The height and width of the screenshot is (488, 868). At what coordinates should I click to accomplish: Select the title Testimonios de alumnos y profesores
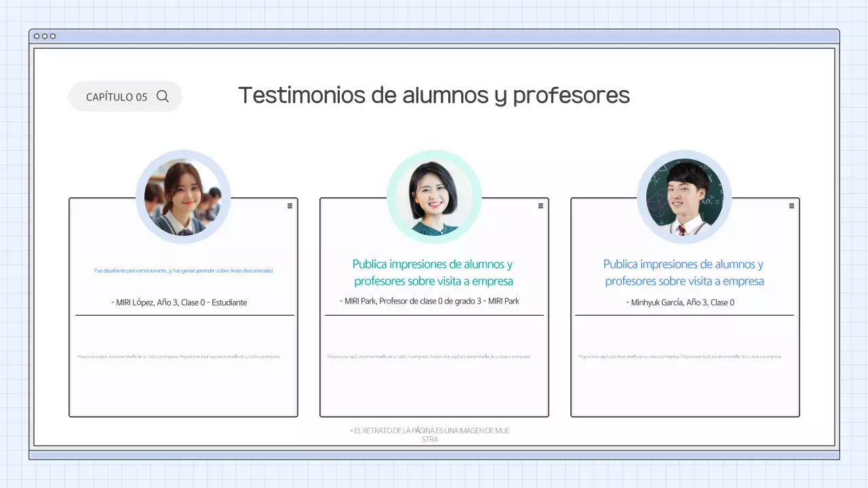tap(434, 95)
